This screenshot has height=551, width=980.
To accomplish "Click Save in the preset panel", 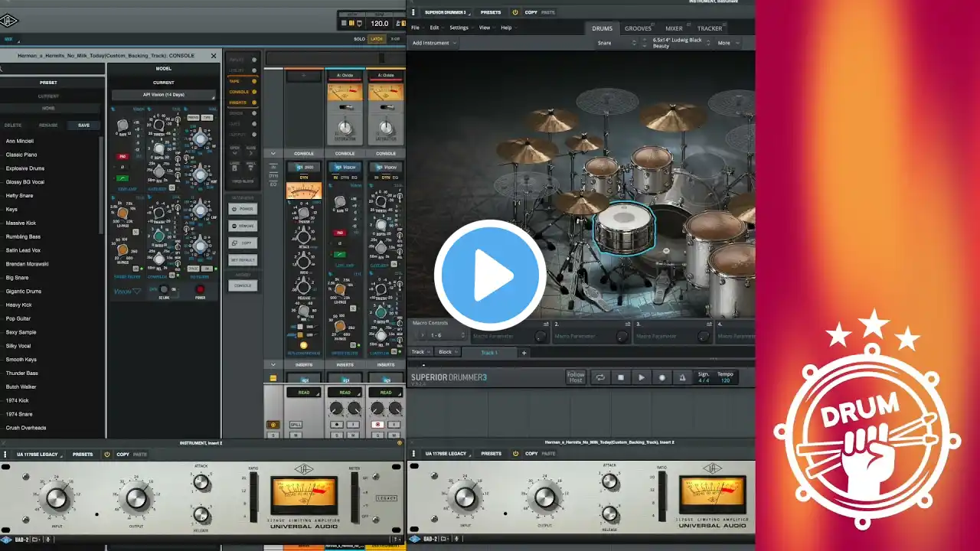I will [83, 125].
